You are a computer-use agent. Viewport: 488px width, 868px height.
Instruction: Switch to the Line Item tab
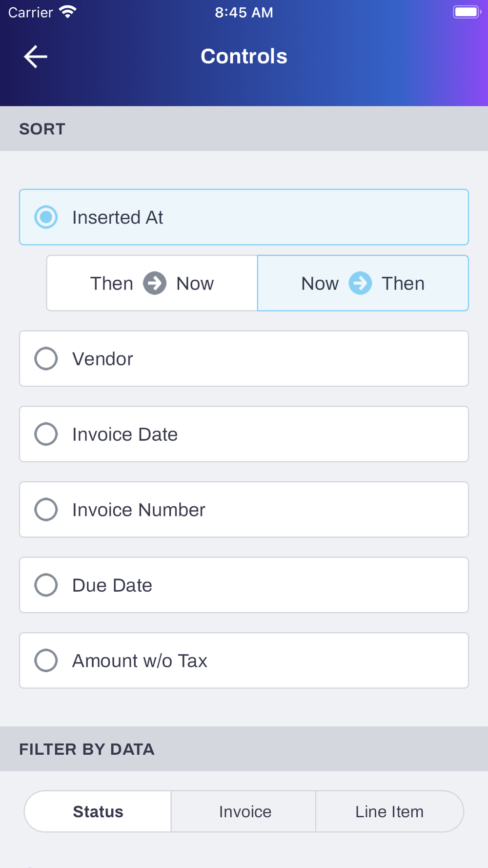(x=389, y=811)
